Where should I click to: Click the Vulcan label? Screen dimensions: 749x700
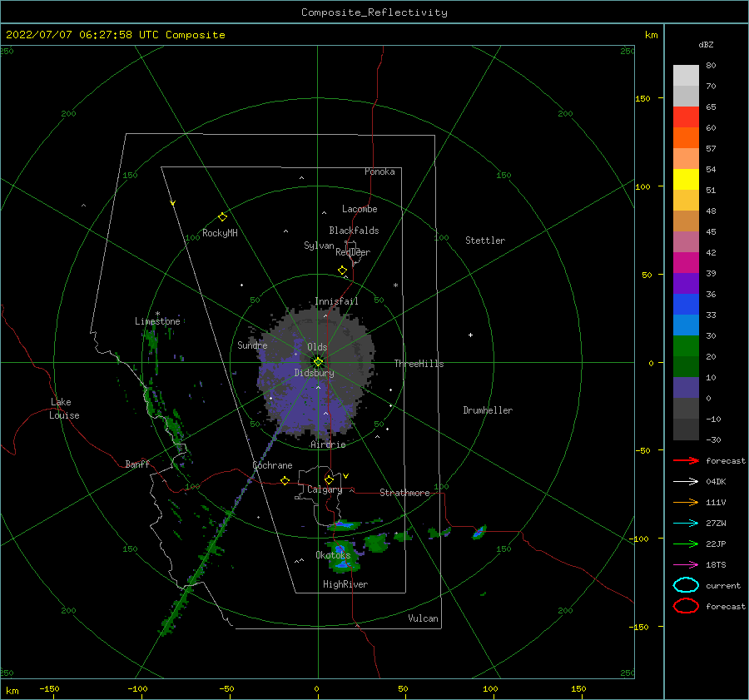coord(424,618)
